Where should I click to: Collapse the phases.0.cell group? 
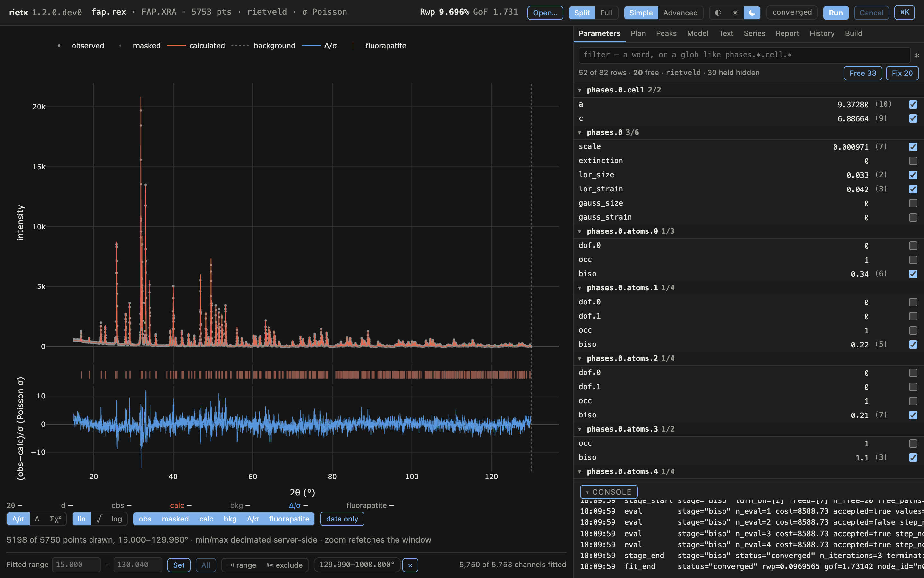(x=580, y=90)
